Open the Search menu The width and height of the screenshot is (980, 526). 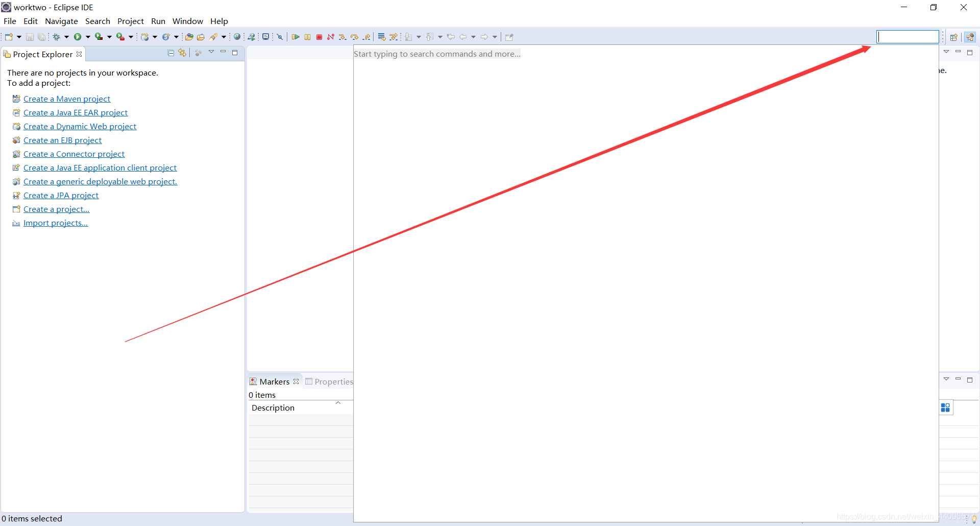[x=97, y=21]
